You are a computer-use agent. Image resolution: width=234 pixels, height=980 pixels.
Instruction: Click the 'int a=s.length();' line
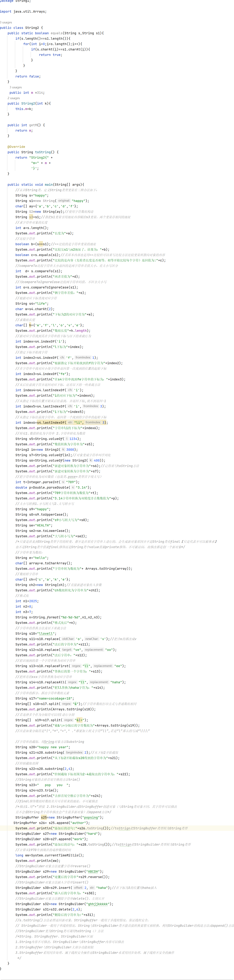32,228
